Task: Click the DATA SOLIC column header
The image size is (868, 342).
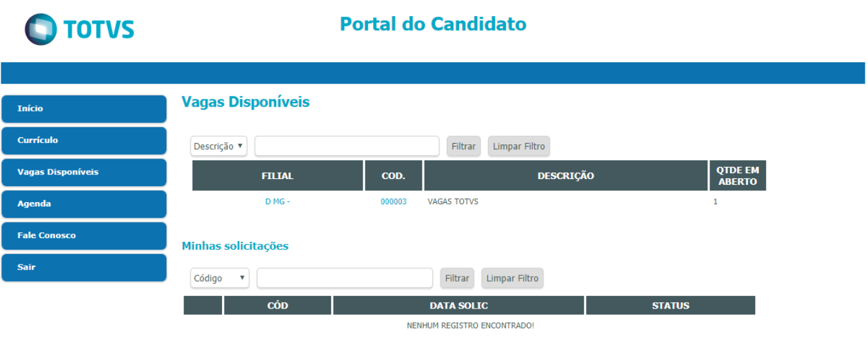Action: point(458,305)
